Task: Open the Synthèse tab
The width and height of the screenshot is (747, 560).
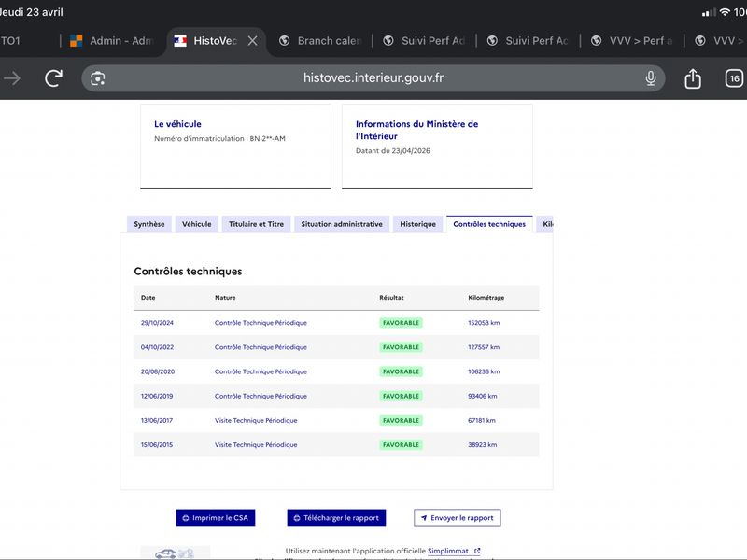Action: [149, 224]
